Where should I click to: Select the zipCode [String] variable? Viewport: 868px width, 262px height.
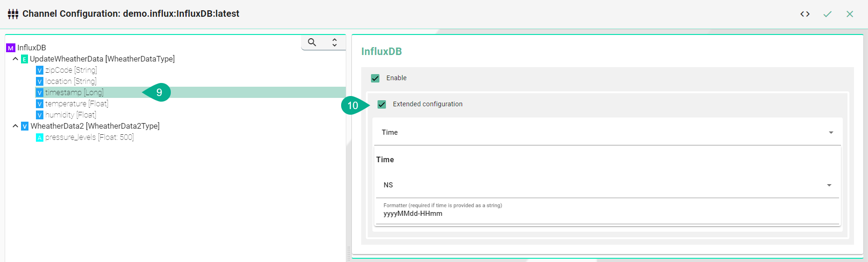coord(71,70)
